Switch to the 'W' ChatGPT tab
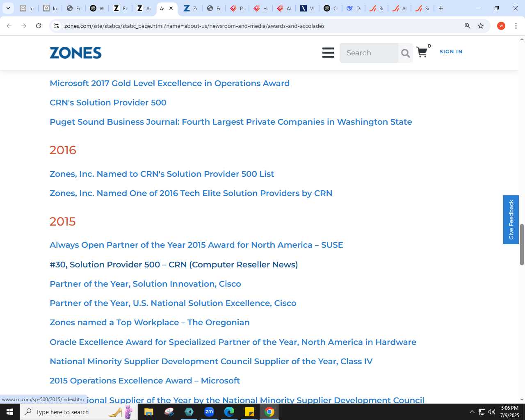Viewport: 525px width, 420px height. (x=97, y=8)
